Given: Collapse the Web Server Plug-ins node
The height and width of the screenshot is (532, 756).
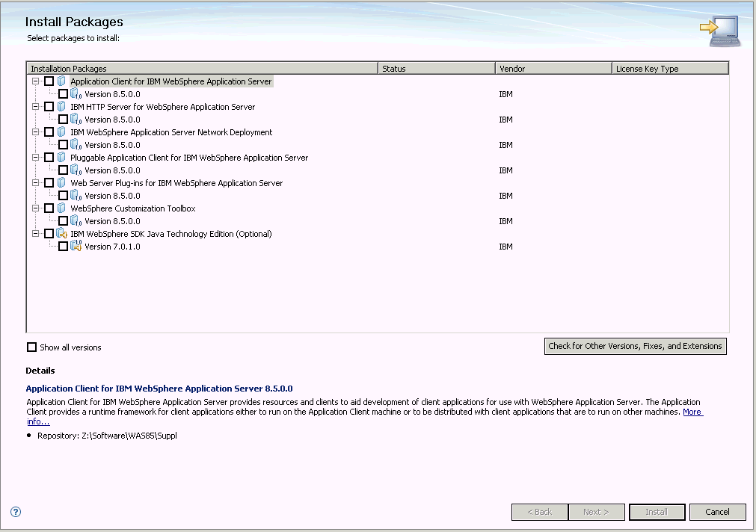Looking at the screenshot, I should point(35,183).
